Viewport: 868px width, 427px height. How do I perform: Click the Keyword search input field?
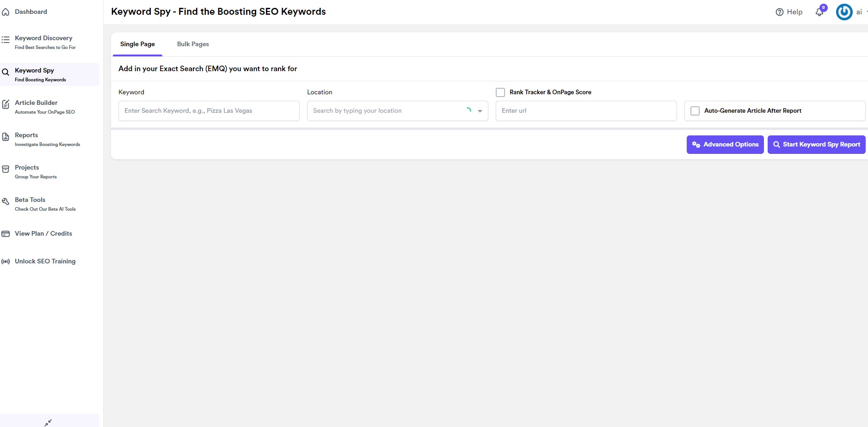(x=209, y=111)
